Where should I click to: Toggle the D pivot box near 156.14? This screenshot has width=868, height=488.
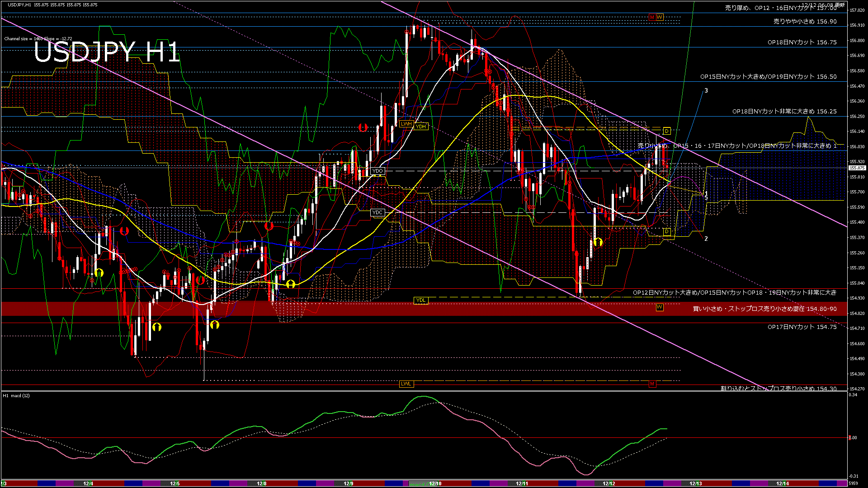click(666, 131)
